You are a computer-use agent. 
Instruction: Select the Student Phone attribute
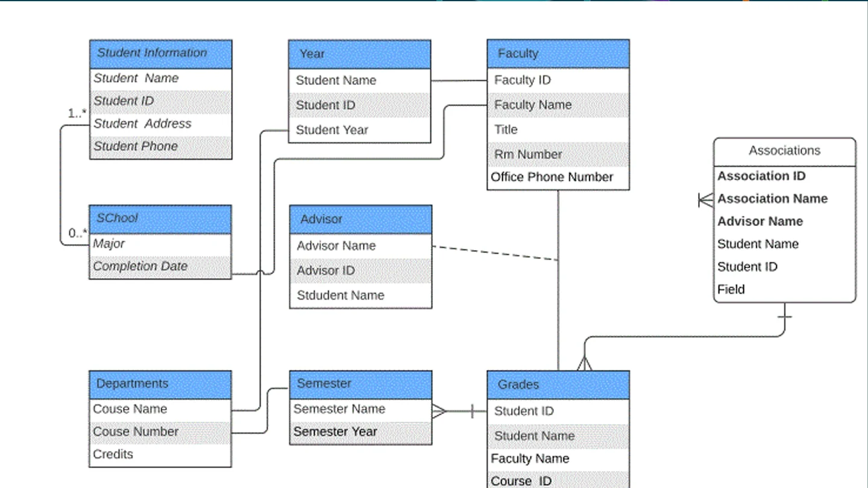coord(160,147)
